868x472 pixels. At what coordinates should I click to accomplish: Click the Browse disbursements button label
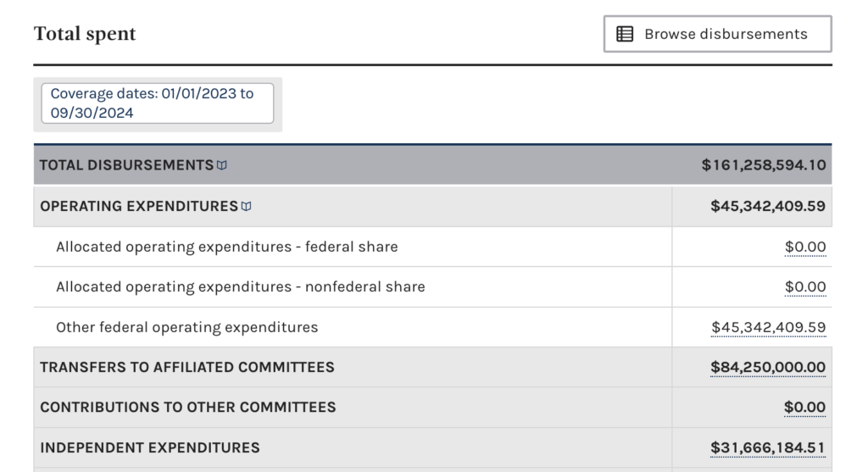point(726,35)
